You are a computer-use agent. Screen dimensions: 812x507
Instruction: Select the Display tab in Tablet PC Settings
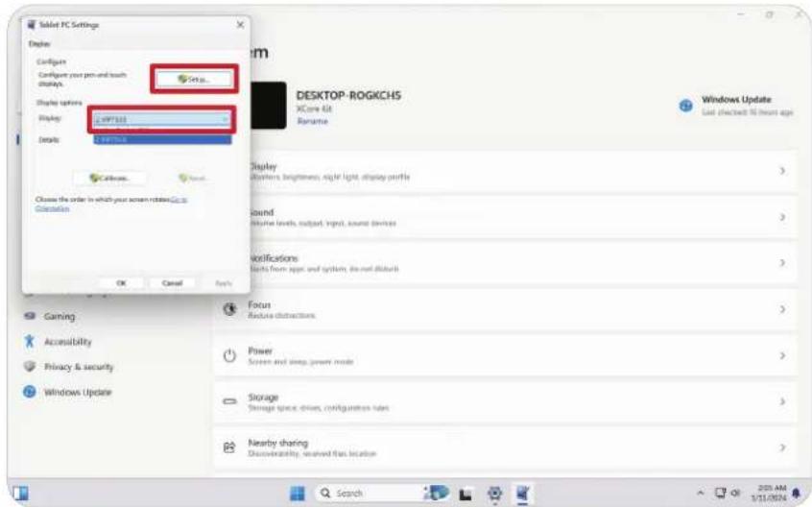pos(39,44)
